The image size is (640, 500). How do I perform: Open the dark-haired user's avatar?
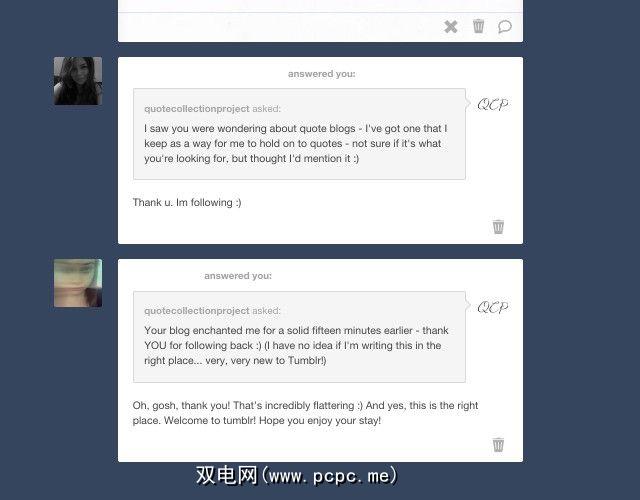(x=78, y=81)
